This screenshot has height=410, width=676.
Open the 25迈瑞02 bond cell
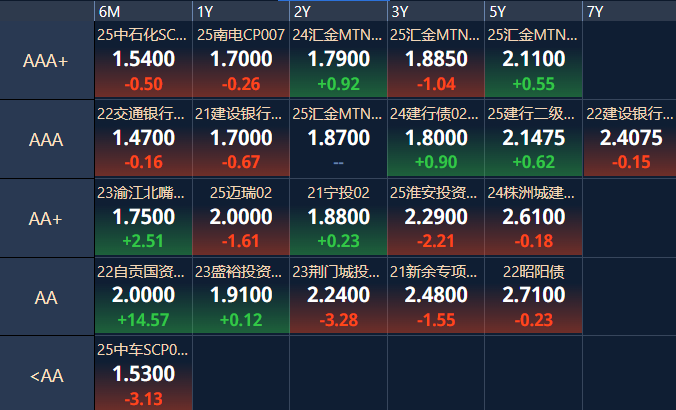240,218
